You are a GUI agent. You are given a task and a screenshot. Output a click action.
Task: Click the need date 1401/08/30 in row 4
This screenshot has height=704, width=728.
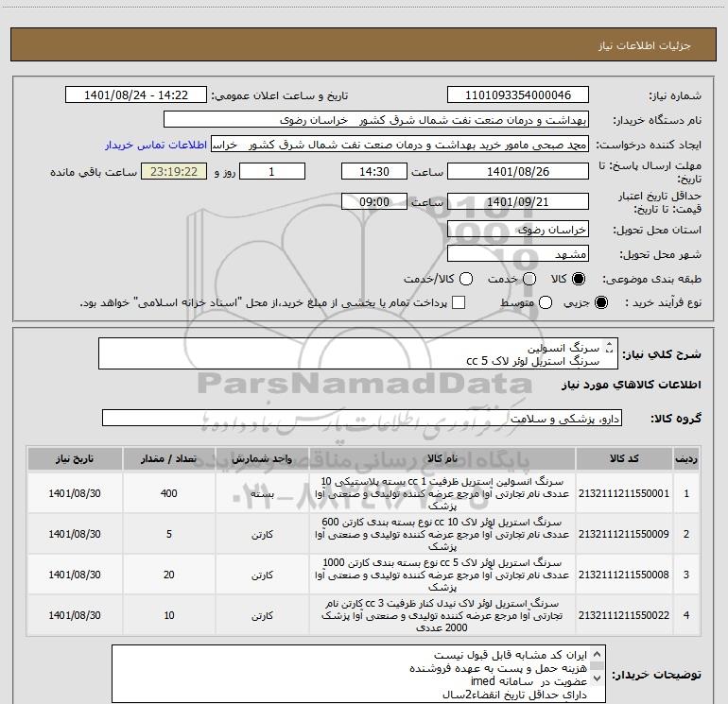(75, 615)
